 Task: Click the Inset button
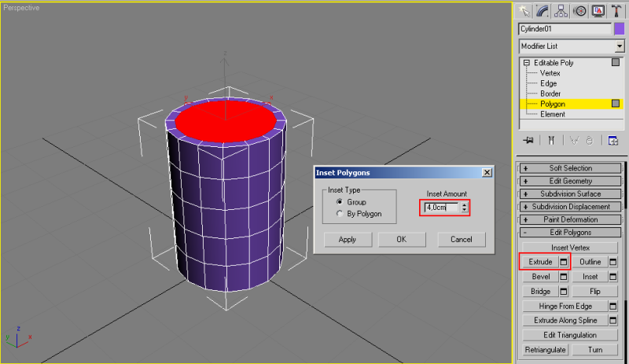(x=590, y=277)
